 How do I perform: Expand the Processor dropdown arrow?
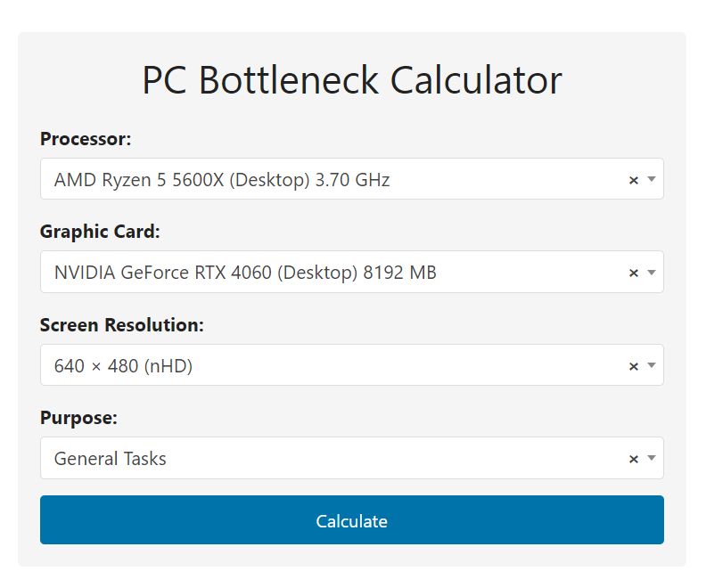pos(652,180)
